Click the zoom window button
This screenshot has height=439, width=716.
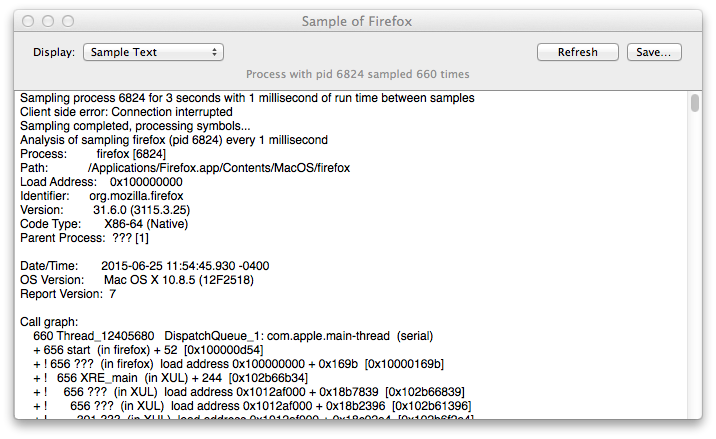[68, 21]
